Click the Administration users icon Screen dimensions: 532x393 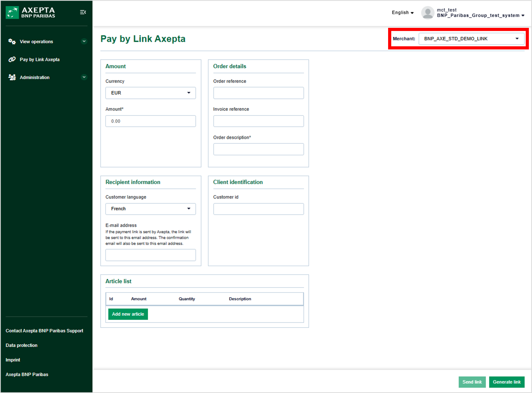(12, 77)
